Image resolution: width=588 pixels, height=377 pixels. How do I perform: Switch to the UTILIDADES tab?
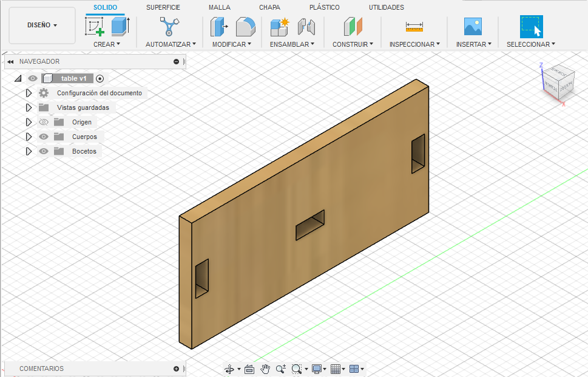(x=387, y=7)
